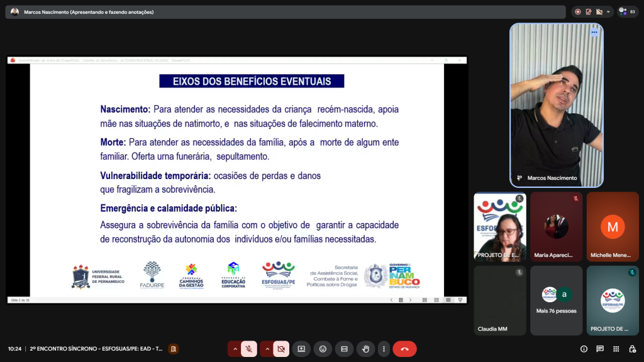Turn on the camera
The image size is (644, 362).
click(281, 349)
